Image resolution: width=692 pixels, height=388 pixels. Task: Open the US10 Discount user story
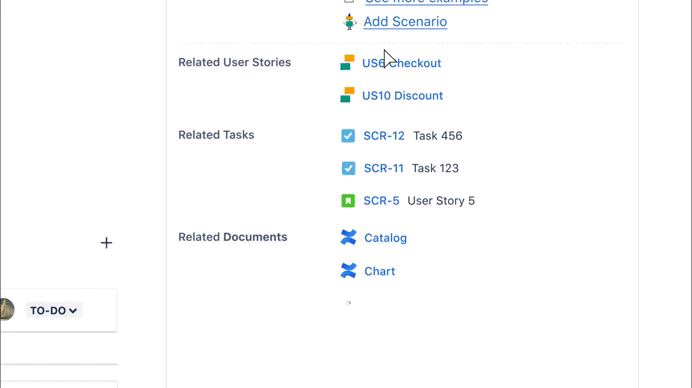pyautogui.click(x=402, y=96)
